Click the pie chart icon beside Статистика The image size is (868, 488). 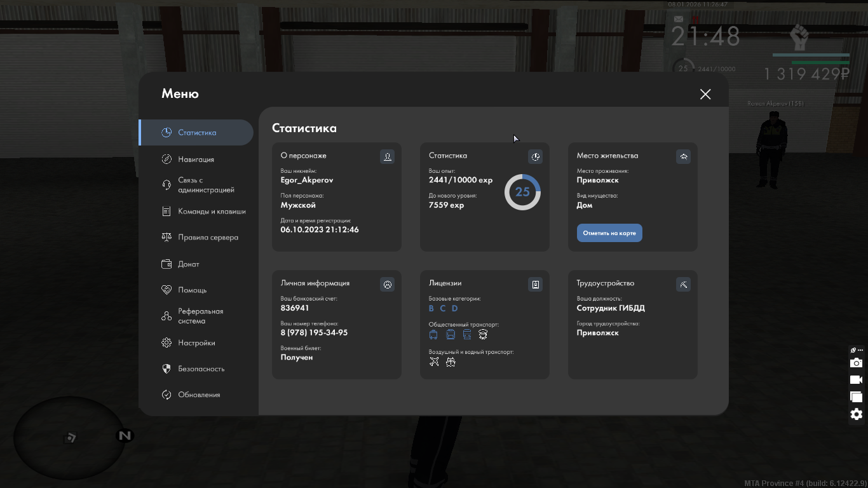pyautogui.click(x=166, y=132)
